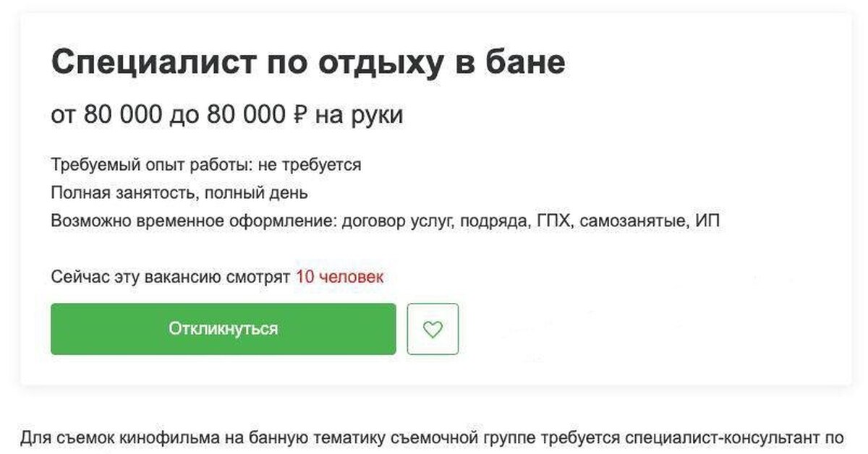Save vacancy with the heart icon
The width and height of the screenshot is (868, 454).
pos(433,329)
